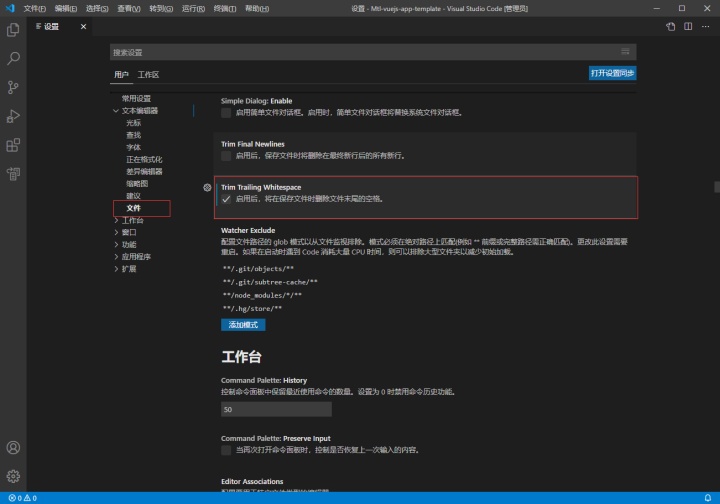This screenshot has height=504, width=720.
Task: Open the Explorer view in activity bar
Action: click(x=13, y=30)
